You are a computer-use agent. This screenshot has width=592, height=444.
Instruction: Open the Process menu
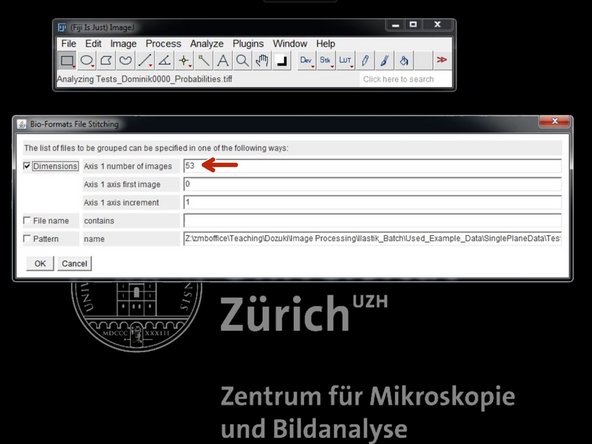(163, 44)
